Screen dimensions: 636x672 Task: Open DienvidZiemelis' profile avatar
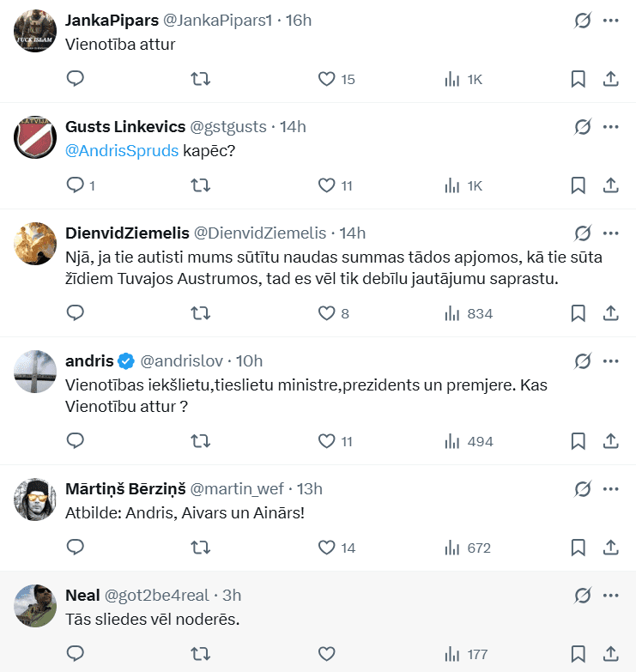(x=35, y=244)
